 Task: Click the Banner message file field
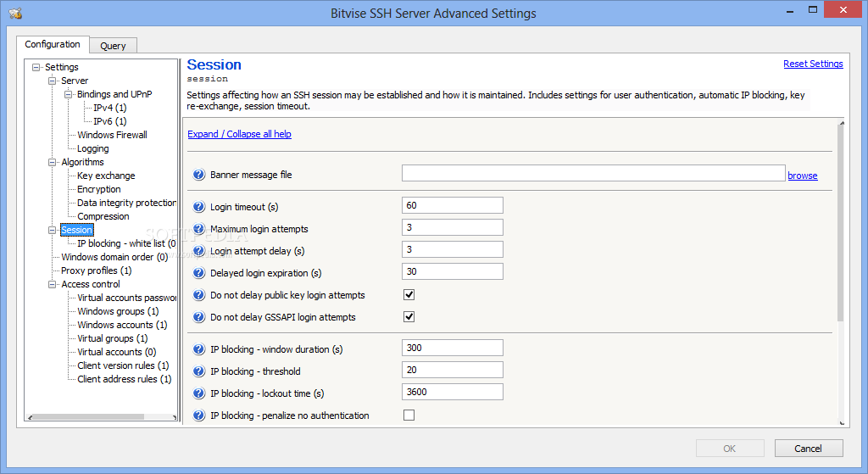point(593,173)
